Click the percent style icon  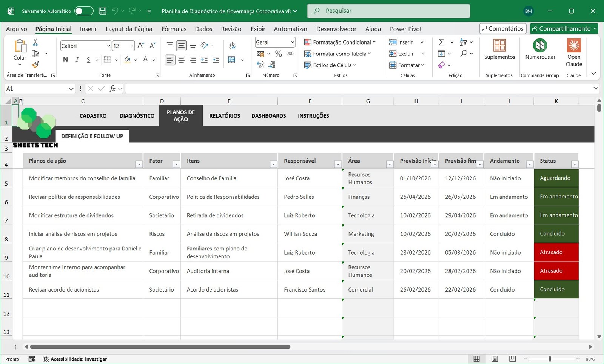coord(279,54)
